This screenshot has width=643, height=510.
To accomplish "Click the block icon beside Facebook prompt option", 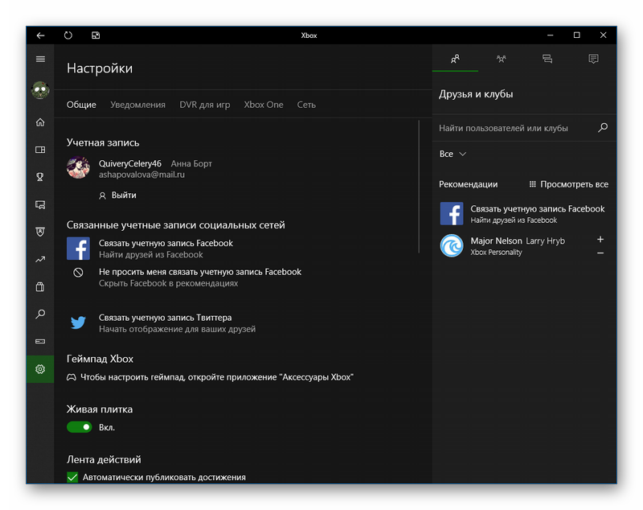I will pos(78,273).
